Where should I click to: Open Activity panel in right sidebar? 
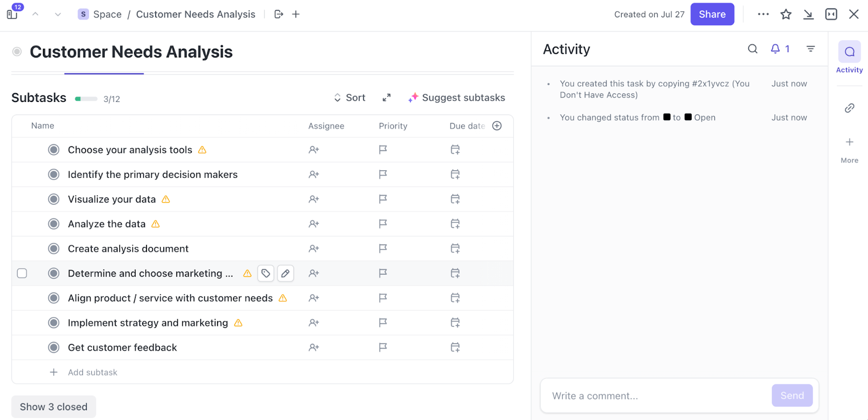click(850, 57)
